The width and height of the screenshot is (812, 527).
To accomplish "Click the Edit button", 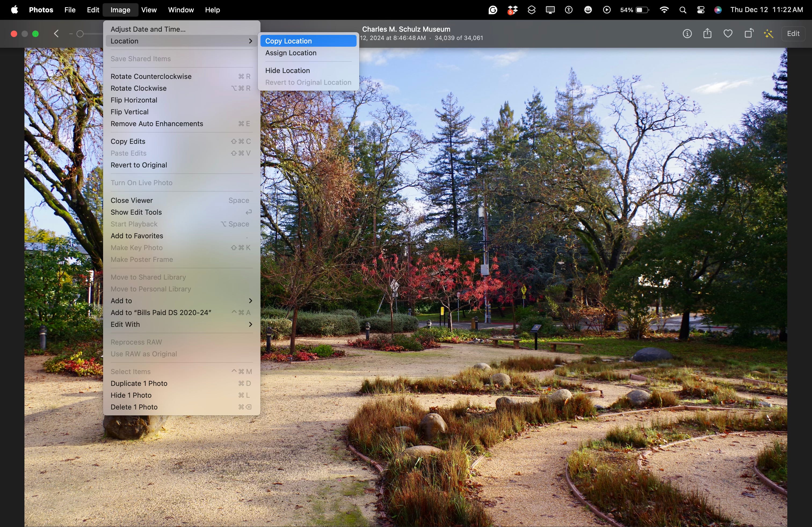I will (793, 33).
